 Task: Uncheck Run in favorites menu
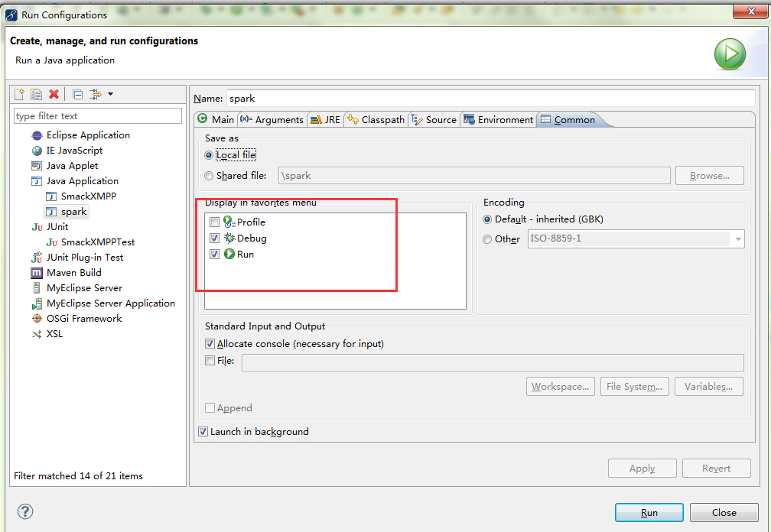(x=214, y=254)
